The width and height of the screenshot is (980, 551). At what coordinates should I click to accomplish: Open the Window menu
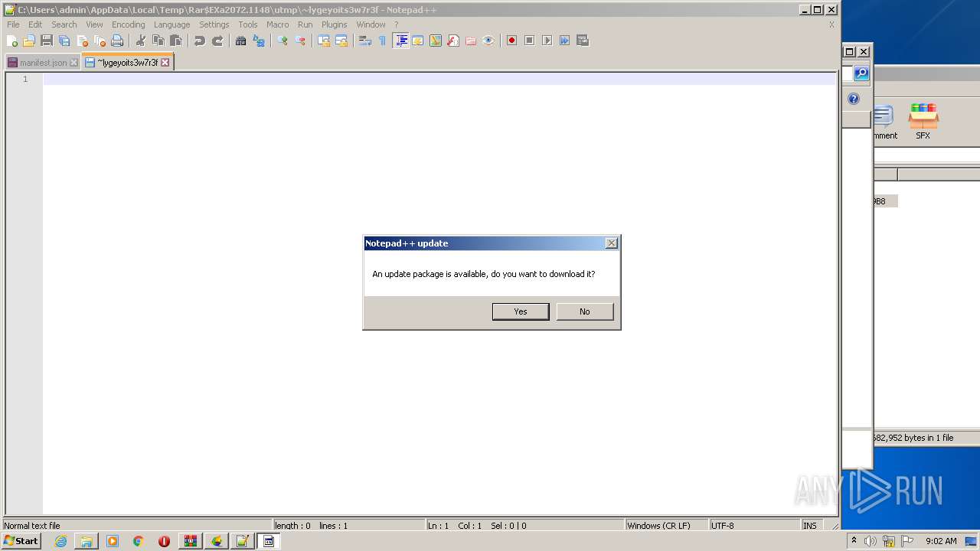click(x=371, y=24)
